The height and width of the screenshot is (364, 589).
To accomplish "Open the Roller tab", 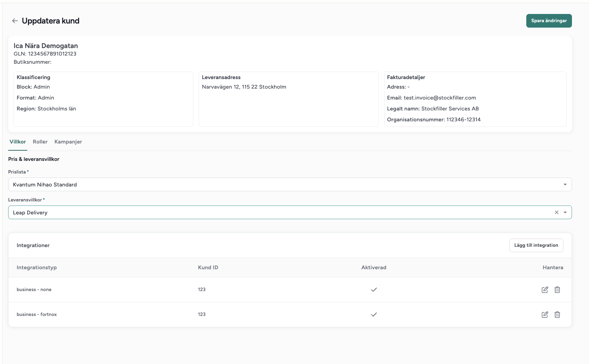I will click(40, 142).
